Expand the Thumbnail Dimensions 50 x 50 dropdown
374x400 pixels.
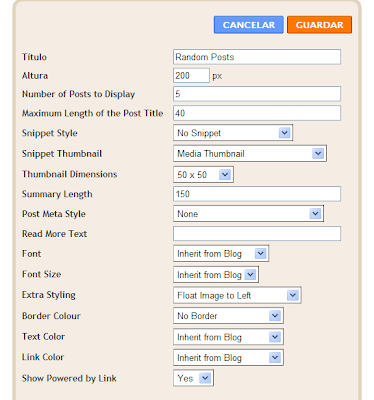tap(203, 175)
